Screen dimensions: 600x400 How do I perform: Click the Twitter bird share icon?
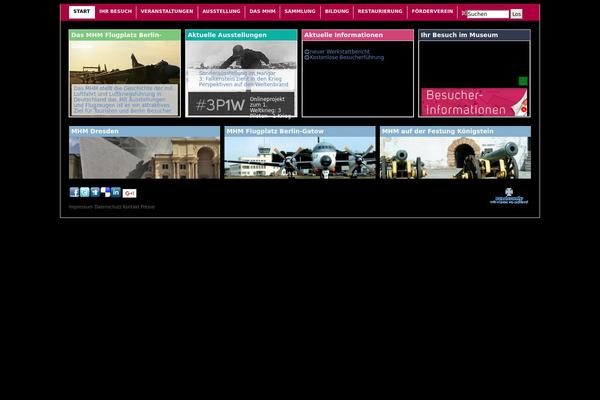coord(85,192)
